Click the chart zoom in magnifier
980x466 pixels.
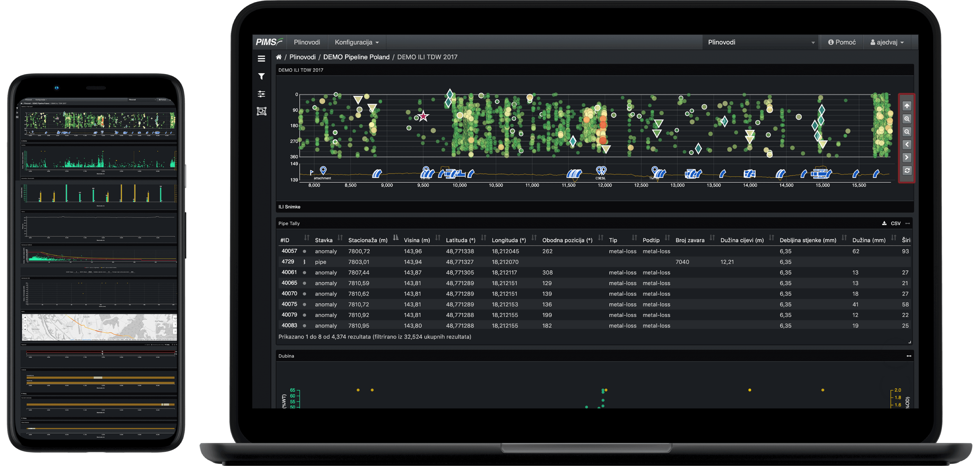(907, 119)
